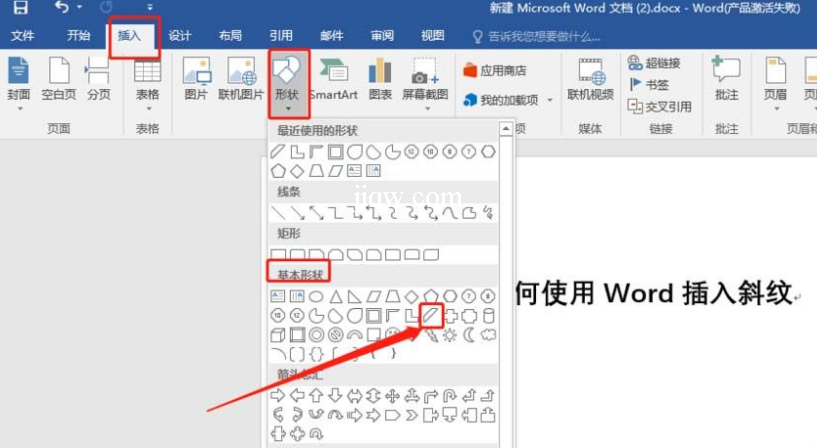The image size is (817, 448).
Task: Switch to the 引用 tab
Action: click(x=281, y=35)
